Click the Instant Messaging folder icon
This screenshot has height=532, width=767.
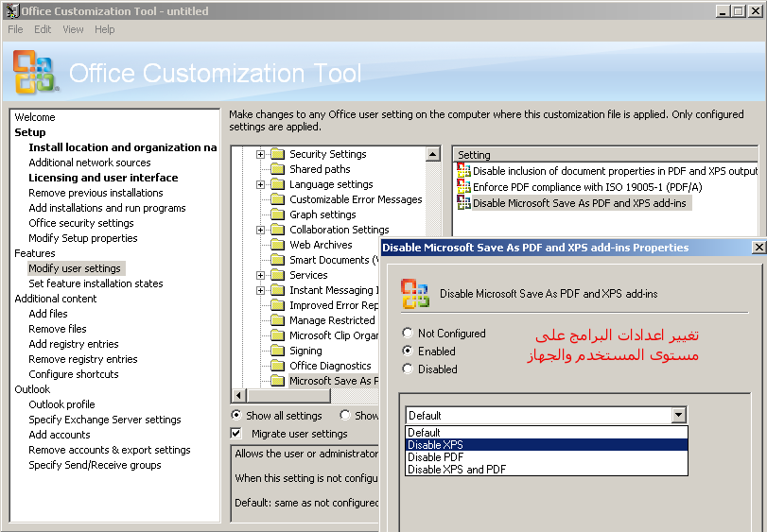coord(278,291)
